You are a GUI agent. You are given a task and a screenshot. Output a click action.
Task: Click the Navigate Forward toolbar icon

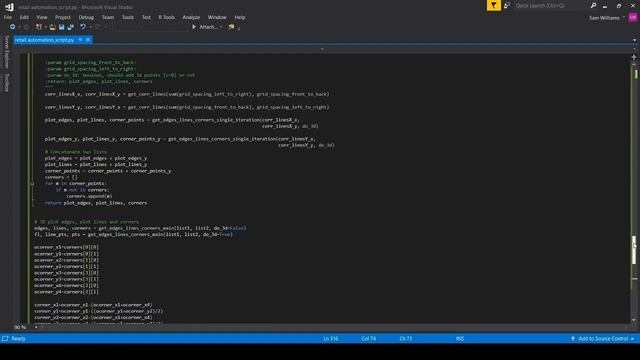(27, 27)
